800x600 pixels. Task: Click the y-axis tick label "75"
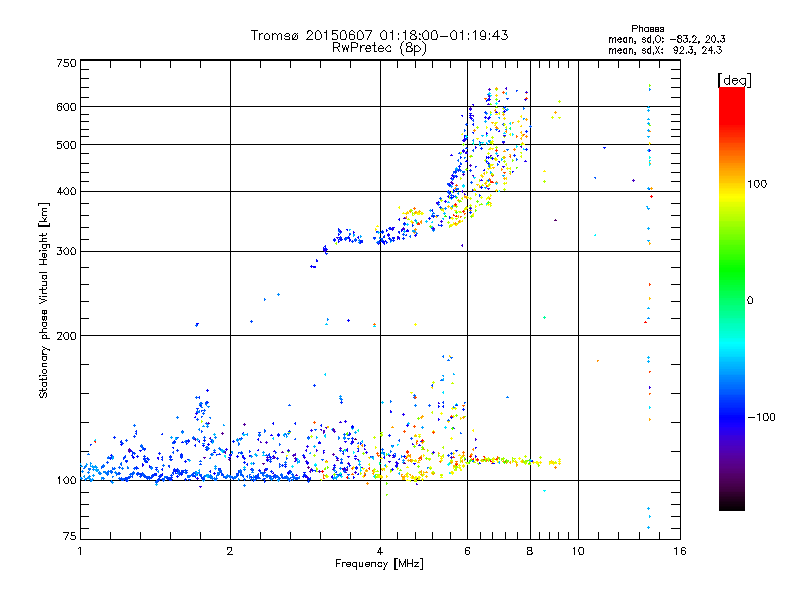pos(70,536)
